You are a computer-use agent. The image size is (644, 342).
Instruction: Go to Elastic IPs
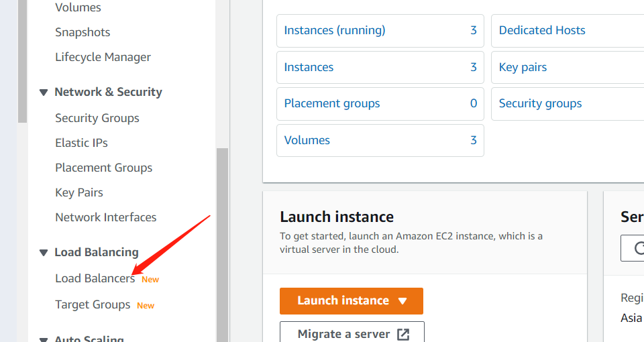81,143
